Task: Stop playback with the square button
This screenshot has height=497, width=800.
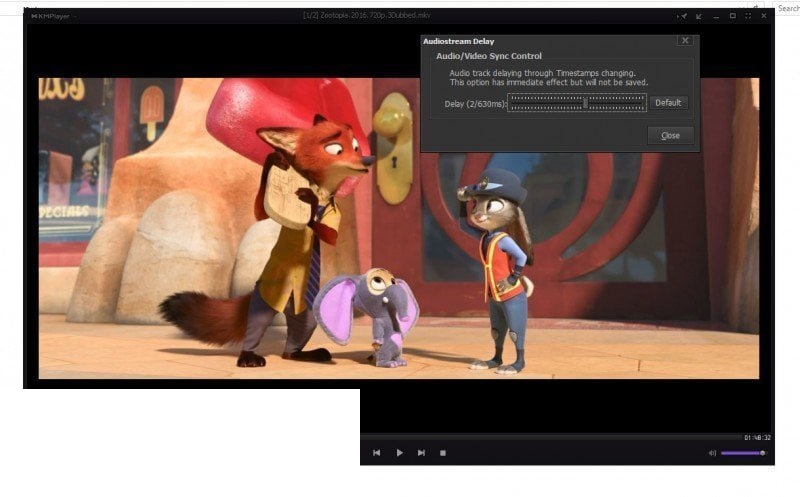Action: (443, 453)
